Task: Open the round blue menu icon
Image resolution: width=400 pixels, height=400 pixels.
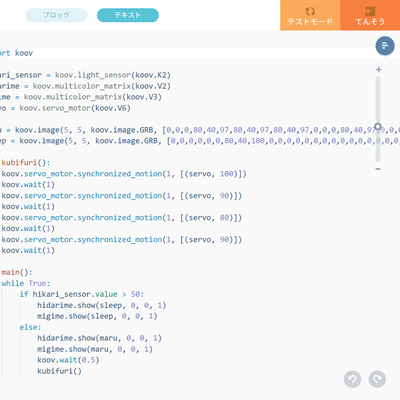Action: tap(385, 46)
